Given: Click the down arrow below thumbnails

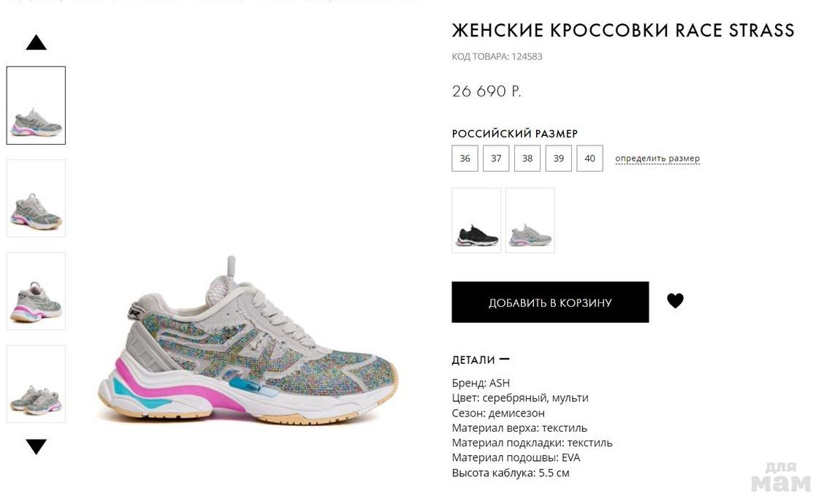Looking at the screenshot, I should 37,447.
